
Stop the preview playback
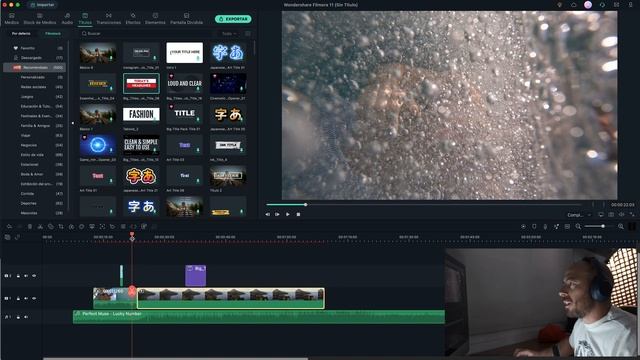(x=298, y=214)
